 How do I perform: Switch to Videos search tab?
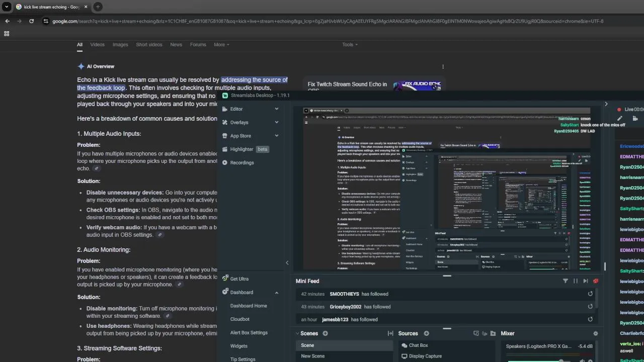pos(97,45)
